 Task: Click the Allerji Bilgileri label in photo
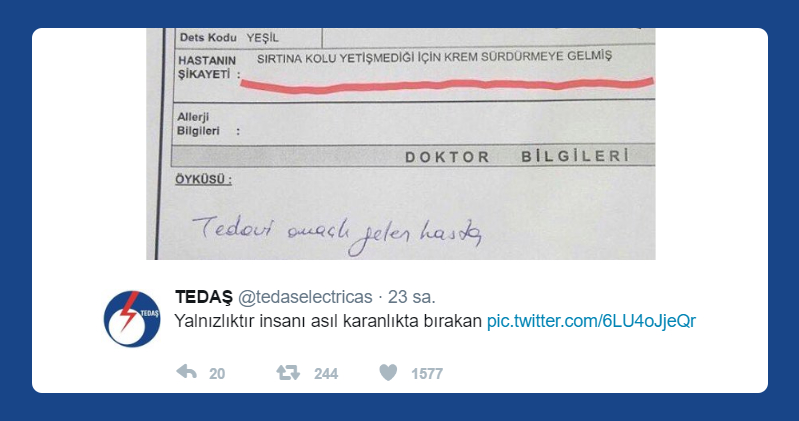(208, 124)
